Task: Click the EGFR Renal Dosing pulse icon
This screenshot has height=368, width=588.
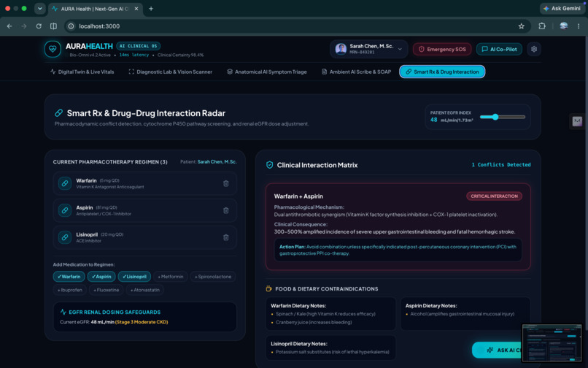Action: [x=63, y=312]
